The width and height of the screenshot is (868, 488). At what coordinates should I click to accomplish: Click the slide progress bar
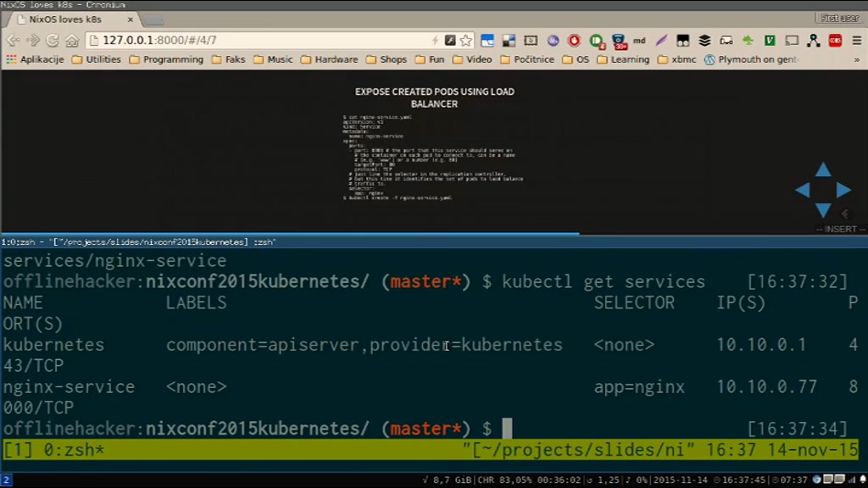[434, 234]
